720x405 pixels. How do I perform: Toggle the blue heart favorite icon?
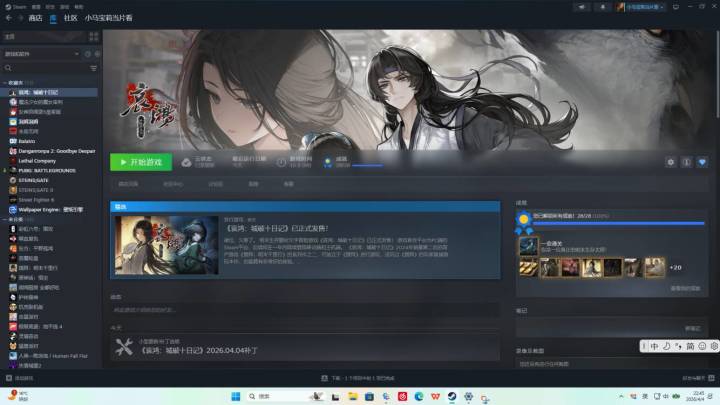coord(702,162)
